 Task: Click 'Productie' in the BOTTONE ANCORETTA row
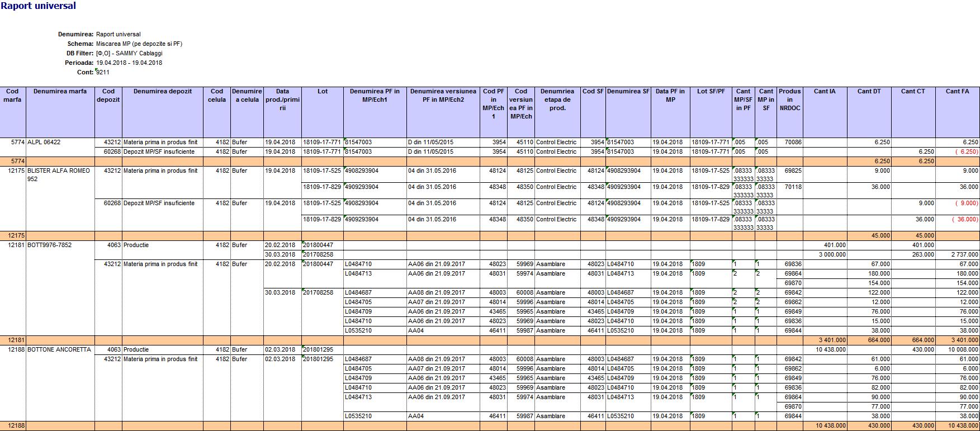(x=136, y=349)
